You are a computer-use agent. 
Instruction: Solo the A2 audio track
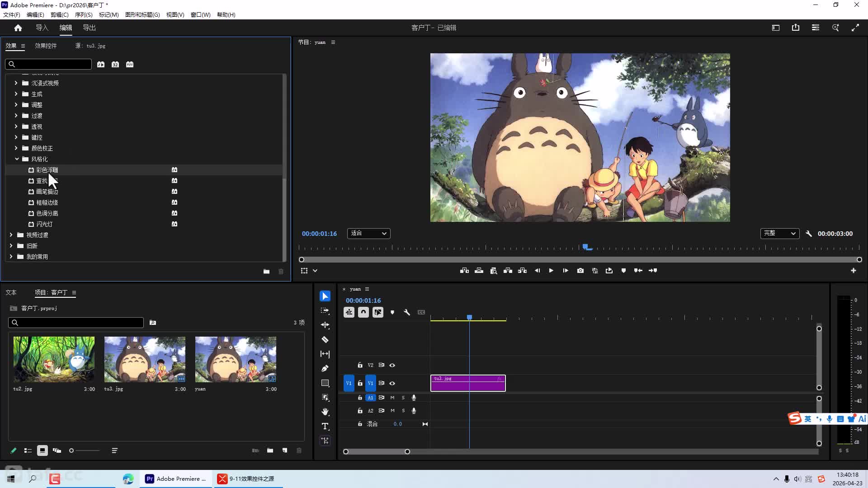point(403,411)
